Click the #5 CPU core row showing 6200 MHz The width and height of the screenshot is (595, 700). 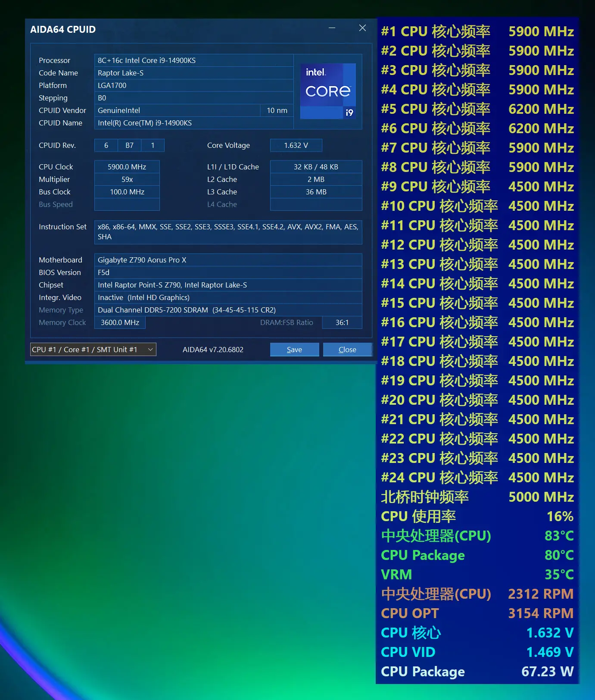(477, 109)
